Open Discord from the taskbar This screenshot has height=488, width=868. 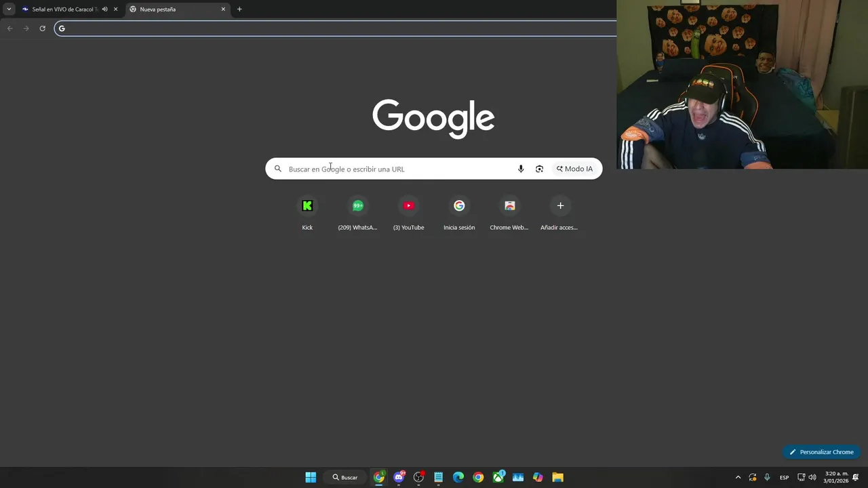(x=399, y=477)
